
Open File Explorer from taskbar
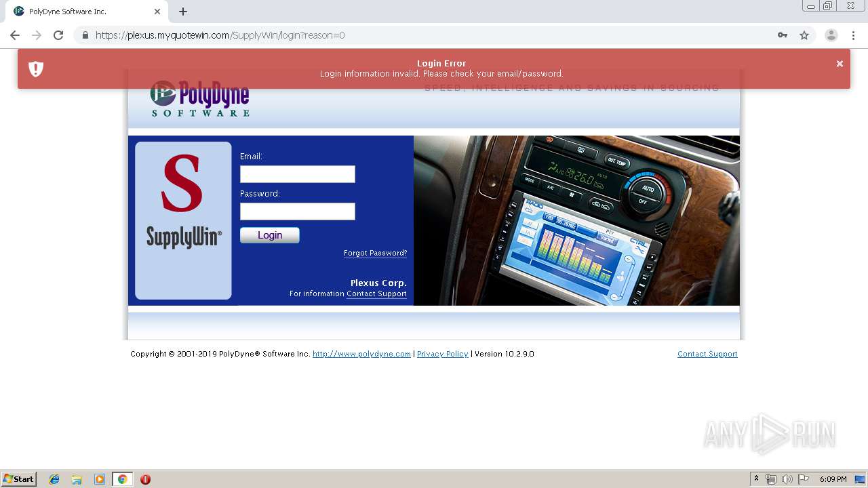tap(77, 479)
